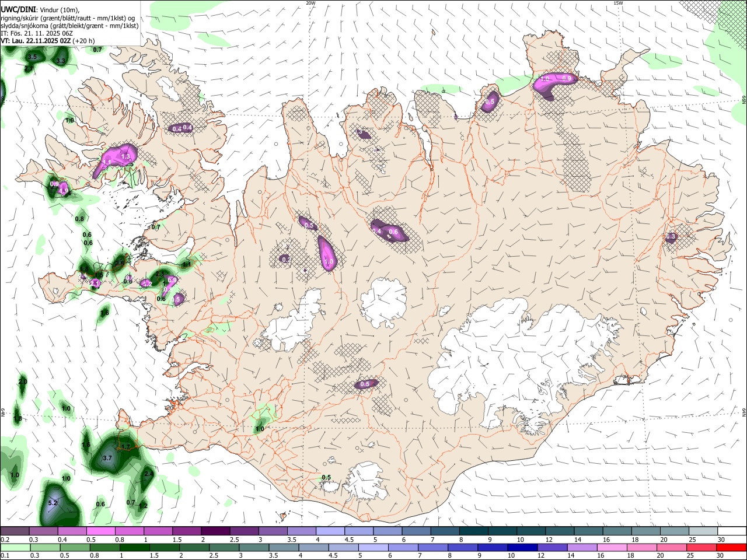This screenshot has height=560, width=747.
Task: Select rain swatch between 0.1 and 0.3
Action: click(16, 547)
